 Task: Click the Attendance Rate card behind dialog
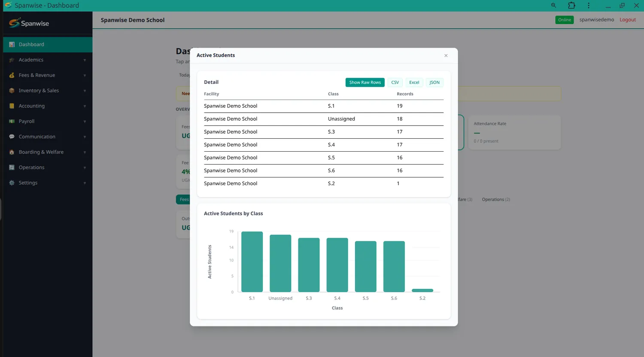tap(514, 132)
